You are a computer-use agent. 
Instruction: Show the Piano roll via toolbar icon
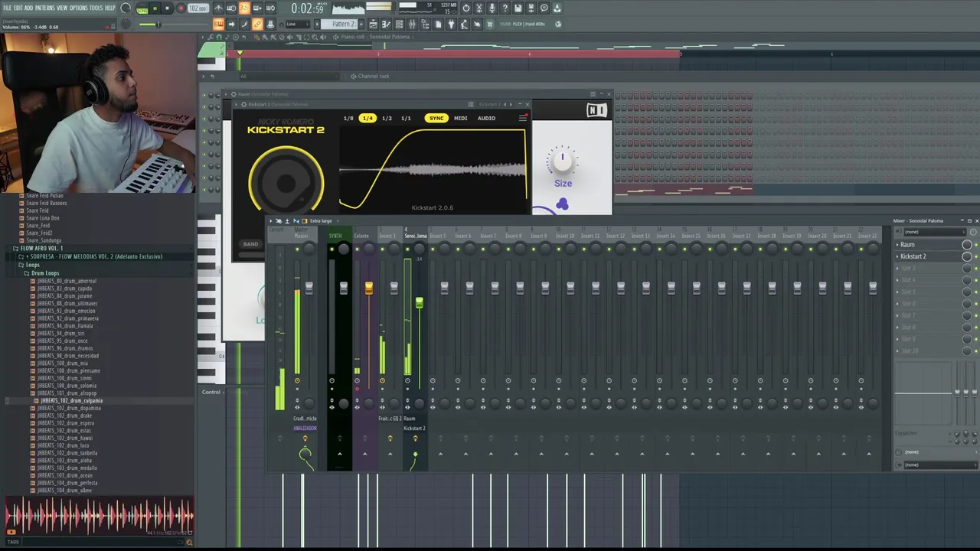tap(386, 24)
